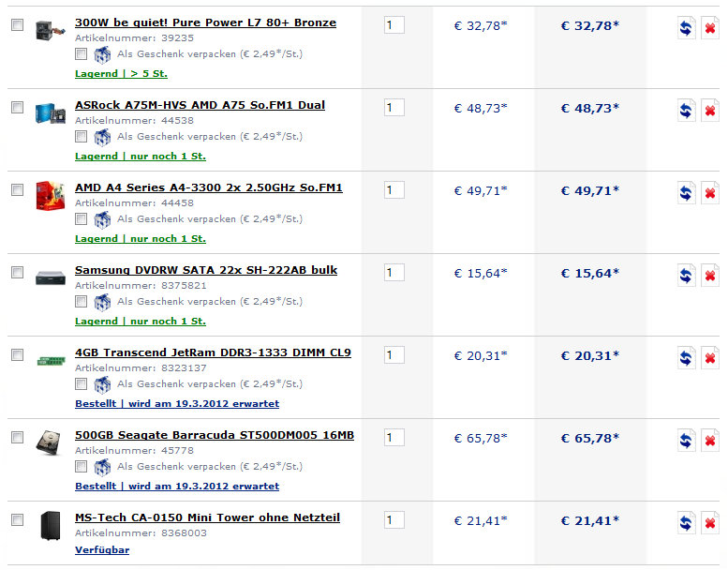Click gift box icon under Samsung DVDRW

102,303
